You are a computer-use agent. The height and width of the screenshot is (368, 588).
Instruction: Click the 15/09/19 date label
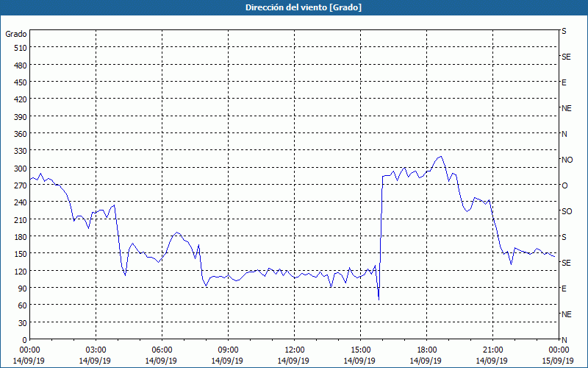(x=559, y=361)
